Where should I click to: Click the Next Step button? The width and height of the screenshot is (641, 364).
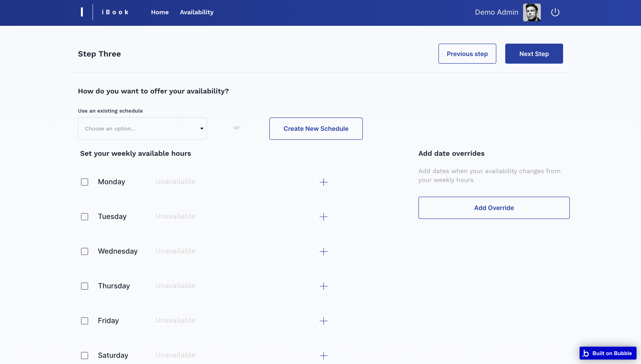click(x=534, y=54)
